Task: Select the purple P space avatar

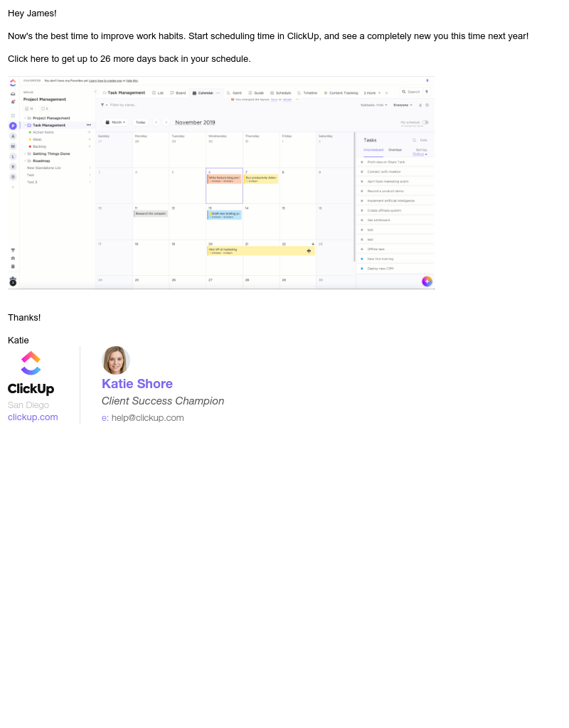Action: (x=13, y=126)
